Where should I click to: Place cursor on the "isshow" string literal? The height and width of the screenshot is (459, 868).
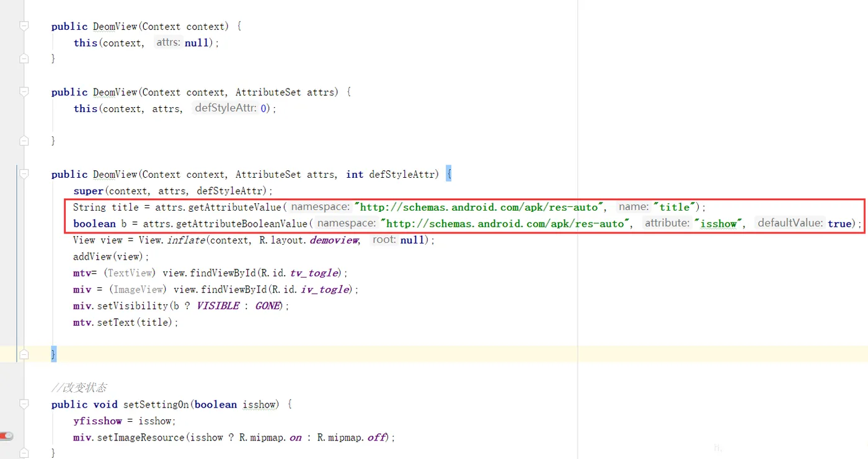(719, 224)
